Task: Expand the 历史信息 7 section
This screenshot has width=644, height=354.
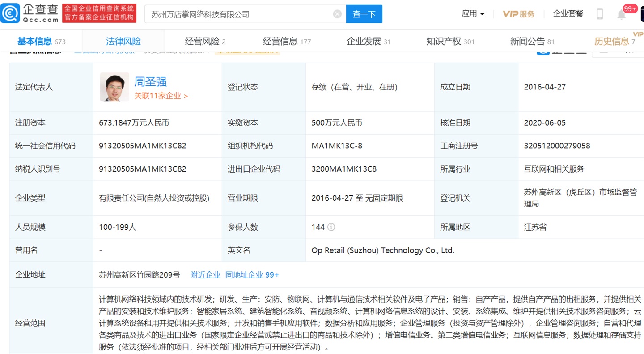Action: pos(614,41)
